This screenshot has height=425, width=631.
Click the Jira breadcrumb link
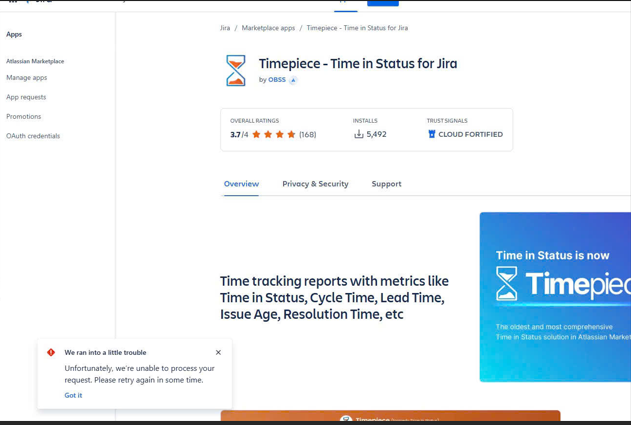(x=225, y=28)
